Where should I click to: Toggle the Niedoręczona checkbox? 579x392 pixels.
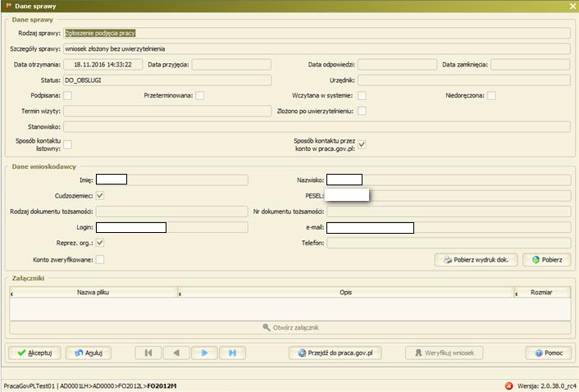491,96
